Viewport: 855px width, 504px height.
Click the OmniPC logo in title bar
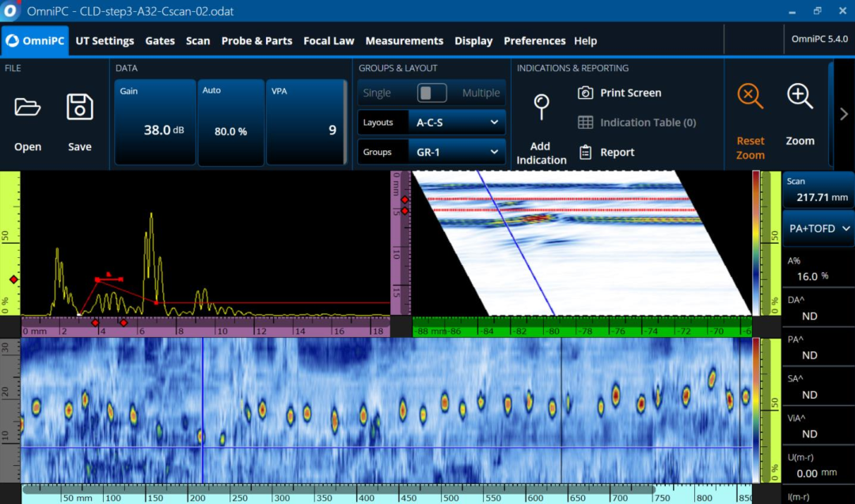point(10,11)
